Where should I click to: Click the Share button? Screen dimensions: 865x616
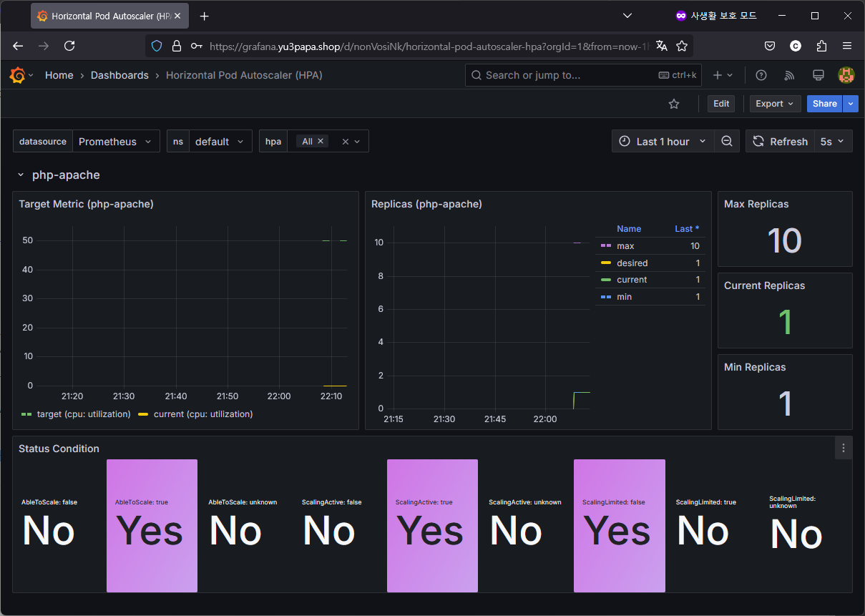click(x=824, y=104)
